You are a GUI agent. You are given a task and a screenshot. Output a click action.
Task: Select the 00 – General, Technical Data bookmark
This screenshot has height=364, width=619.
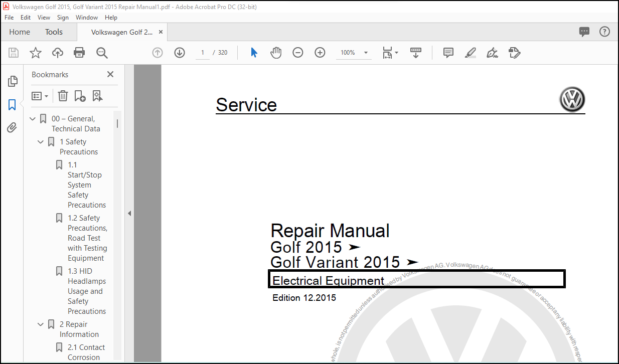[x=76, y=124]
